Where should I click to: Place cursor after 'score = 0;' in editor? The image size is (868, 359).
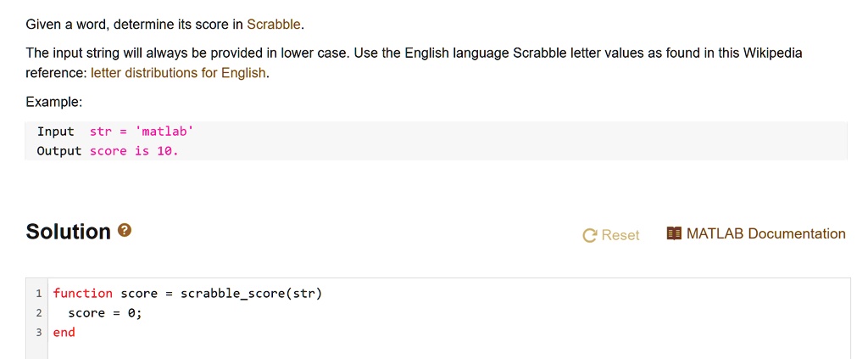[x=142, y=313]
